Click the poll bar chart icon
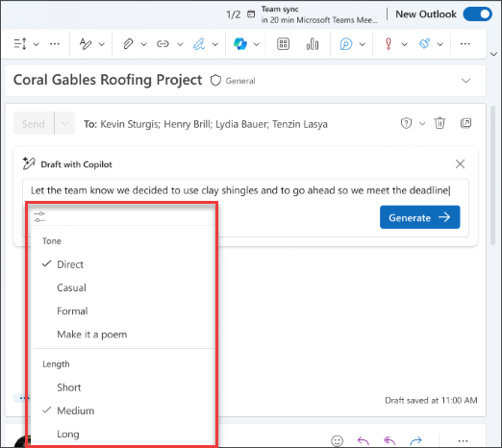This screenshot has height=448, width=502. pos(313,44)
